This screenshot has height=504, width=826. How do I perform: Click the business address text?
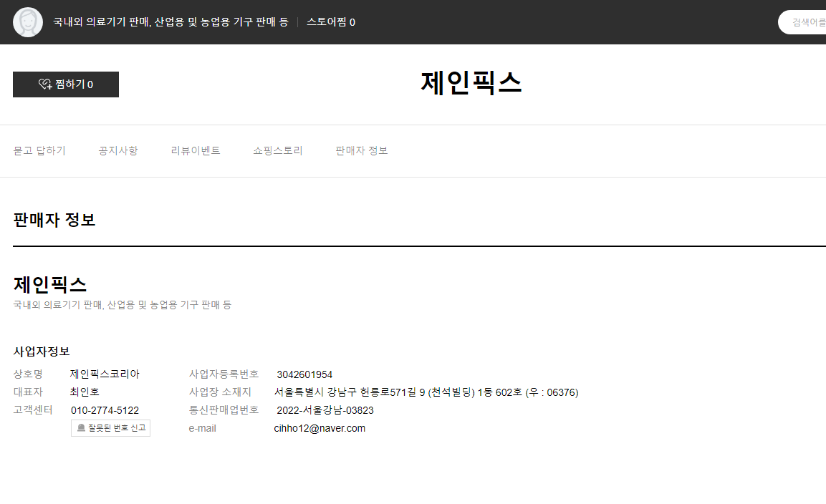pyautogui.click(x=426, y=392)
